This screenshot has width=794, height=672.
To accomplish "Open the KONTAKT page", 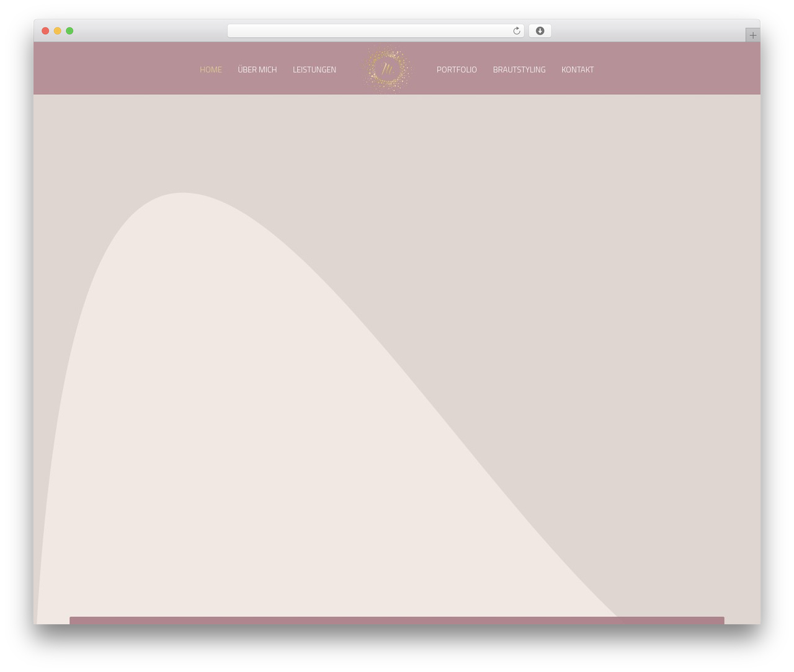I will pyautogui.click(x=578, y=69).
